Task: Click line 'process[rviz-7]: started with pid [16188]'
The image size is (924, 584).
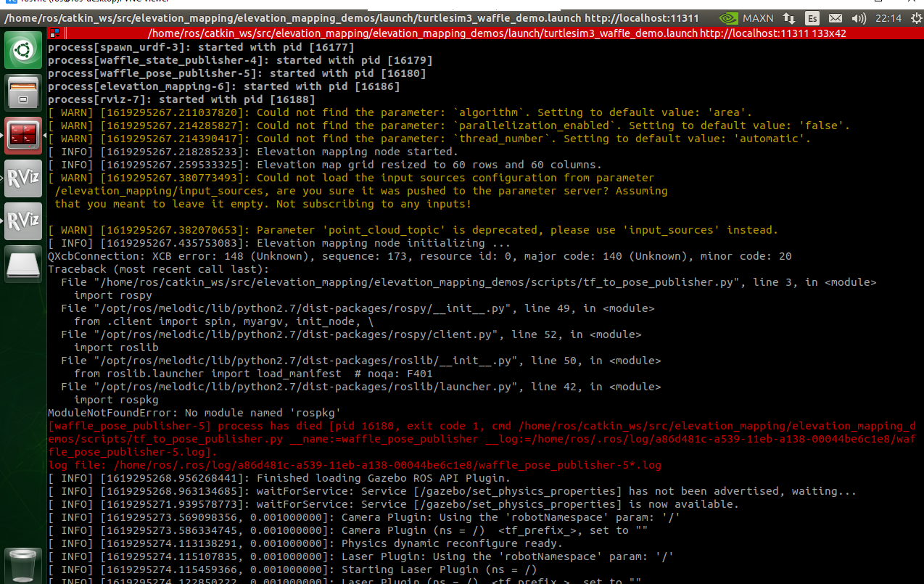Action: point(181,99)
